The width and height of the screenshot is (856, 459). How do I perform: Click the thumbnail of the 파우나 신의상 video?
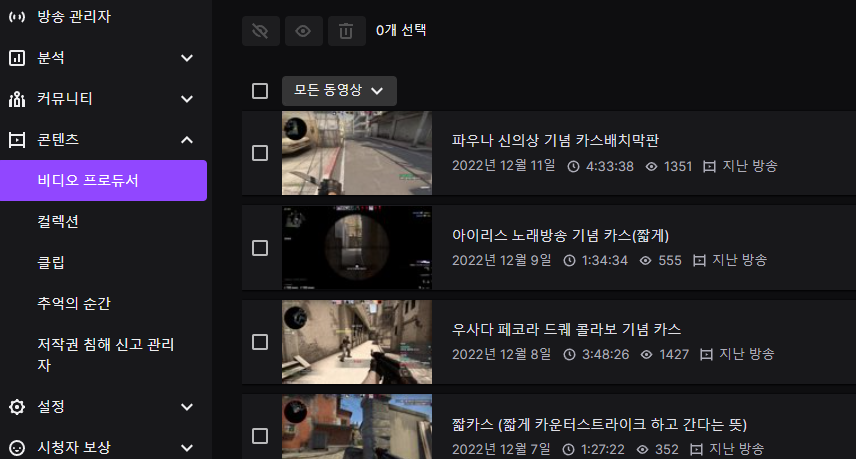tap(356, 153)
